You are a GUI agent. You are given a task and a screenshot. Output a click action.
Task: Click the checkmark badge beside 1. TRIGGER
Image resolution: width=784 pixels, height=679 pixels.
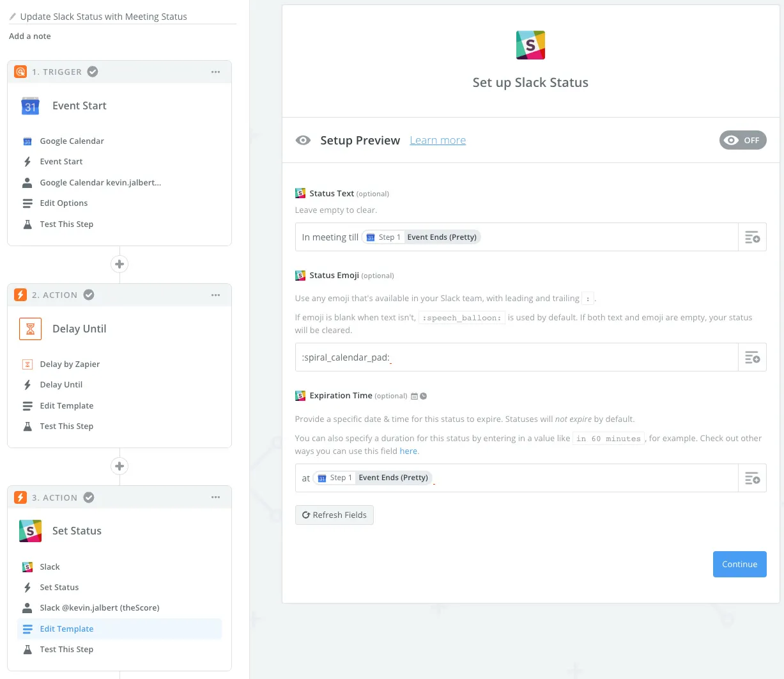point(93,72)
